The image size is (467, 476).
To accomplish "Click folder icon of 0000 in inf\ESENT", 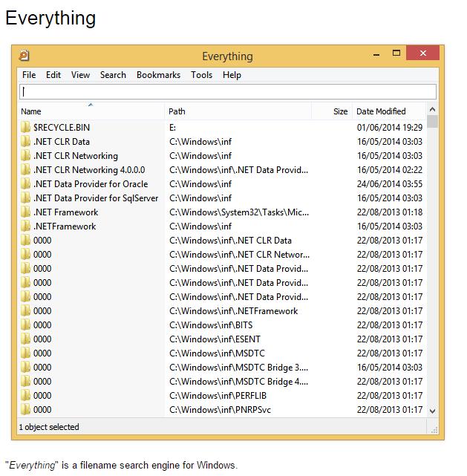I will pyautogui.click(x=25, y=339).
